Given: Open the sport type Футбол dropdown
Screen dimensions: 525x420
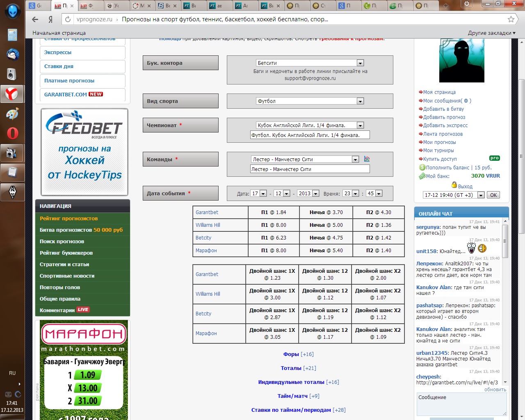Looking at the screenshot, I should pos(310,101).
